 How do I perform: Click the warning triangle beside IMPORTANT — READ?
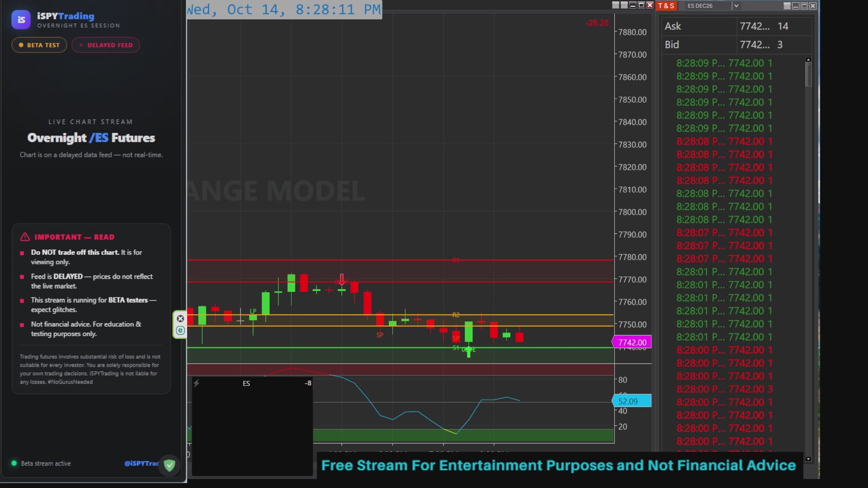(x=25, y=237)
